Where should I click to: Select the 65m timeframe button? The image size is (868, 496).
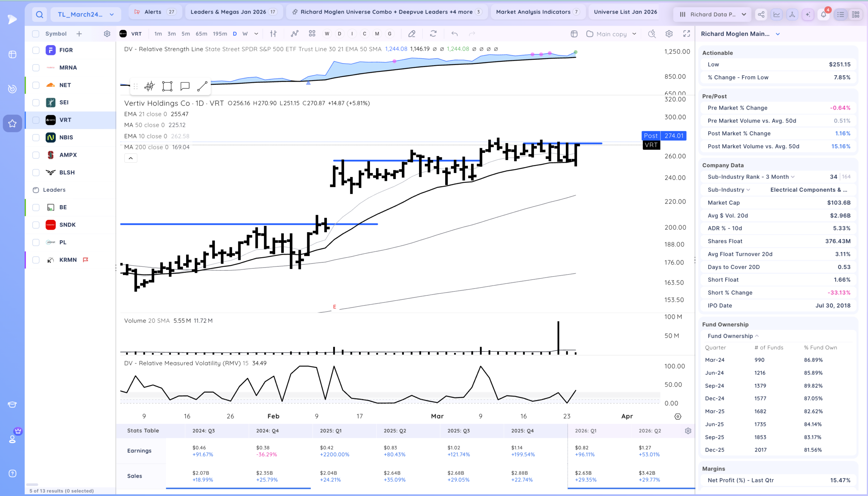pyautogui.click(x=201, y=34)
